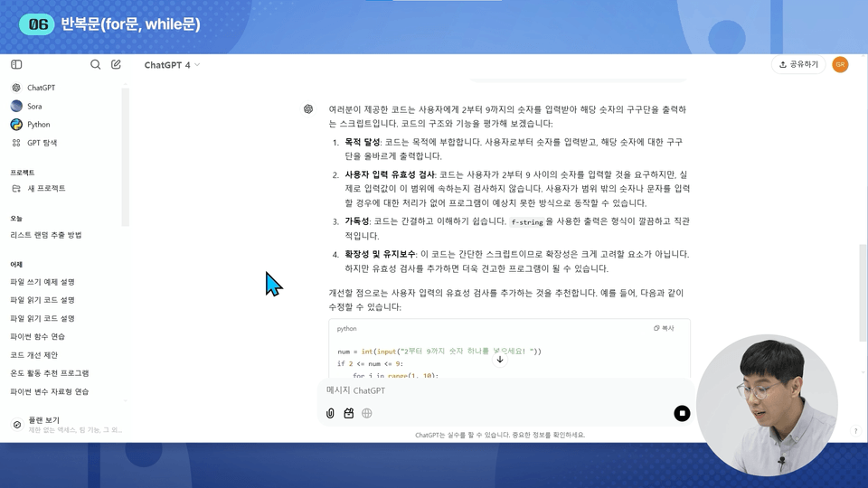Open 플랜 보기 upgrade option
Image resolution: width=868 pixels, height=488 pixels.
[65, 425]
